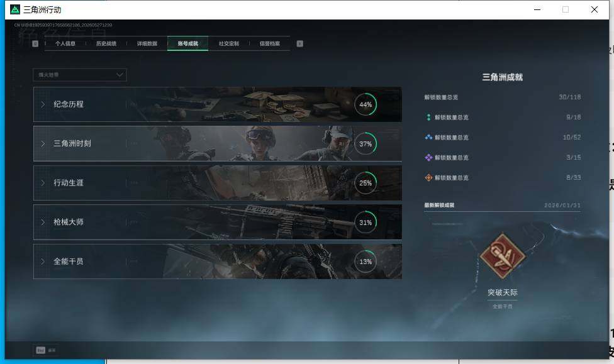Click the 三角洲成就 heading
Viewport: 614px width, 364px height.
[x=503, y=77]
